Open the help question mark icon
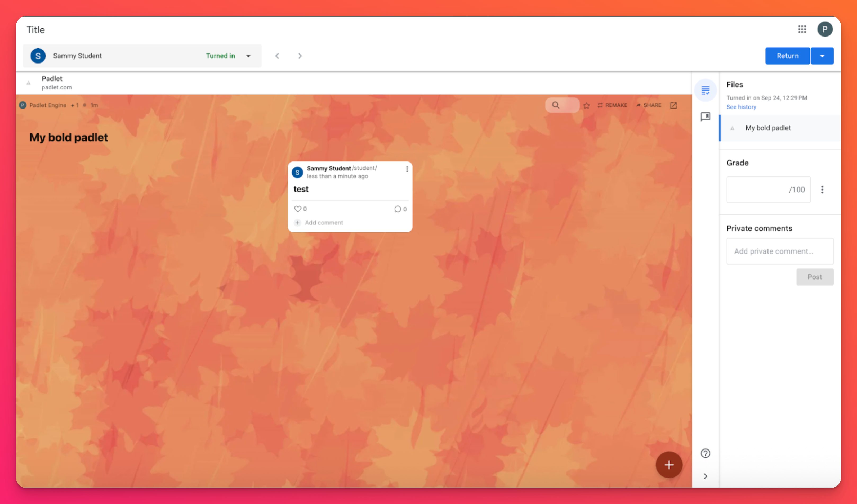857x504 pixels. (705, 453)
